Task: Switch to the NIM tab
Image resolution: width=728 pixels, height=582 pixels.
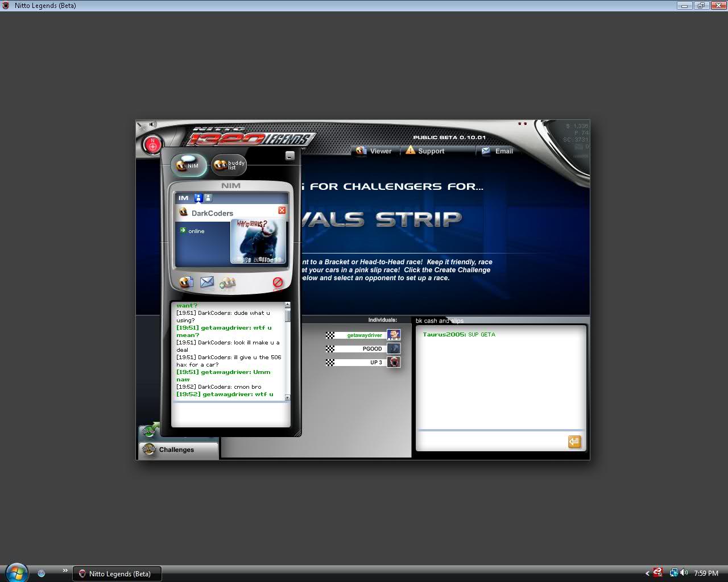Action: [x=188, y=165]
